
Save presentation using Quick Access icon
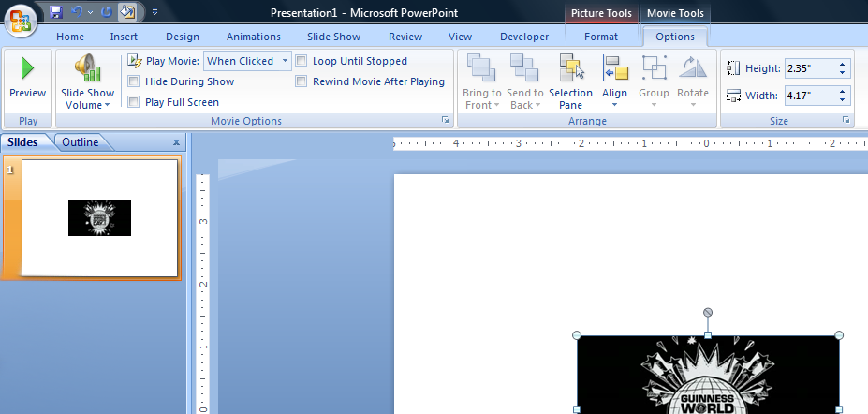click(x=56, y=12)
